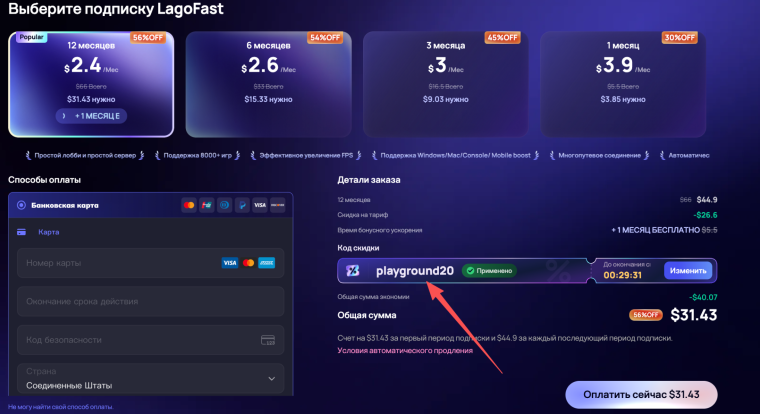Click the CVC card icon in security code field
This screenshot has height=414, width=760.
tap(268, 340)
